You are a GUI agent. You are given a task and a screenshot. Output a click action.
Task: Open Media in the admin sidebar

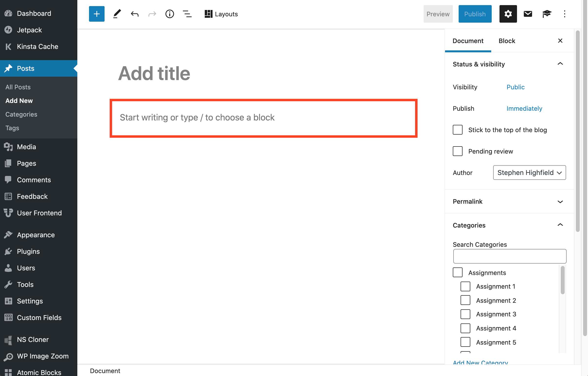[x=39, y=147]
